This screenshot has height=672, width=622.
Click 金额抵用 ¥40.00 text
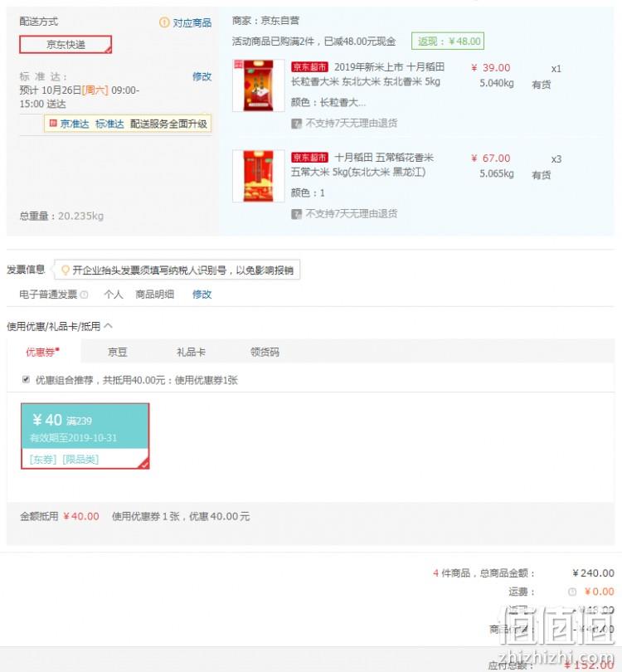click(60, 516)
